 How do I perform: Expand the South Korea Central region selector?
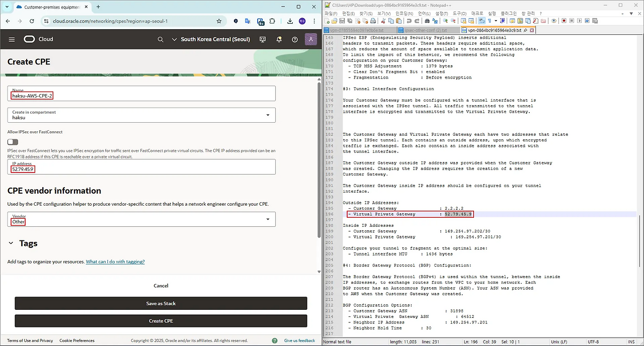(210, 39)
